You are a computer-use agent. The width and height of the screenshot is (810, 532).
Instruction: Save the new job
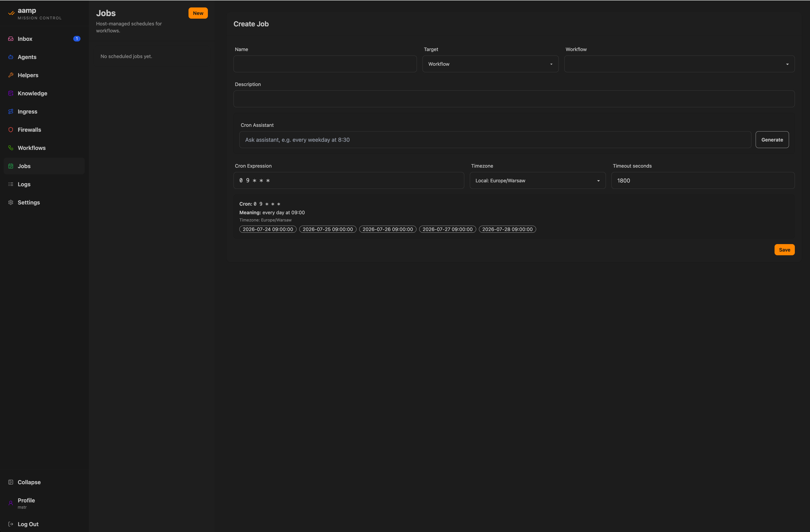tap(785, 250)
